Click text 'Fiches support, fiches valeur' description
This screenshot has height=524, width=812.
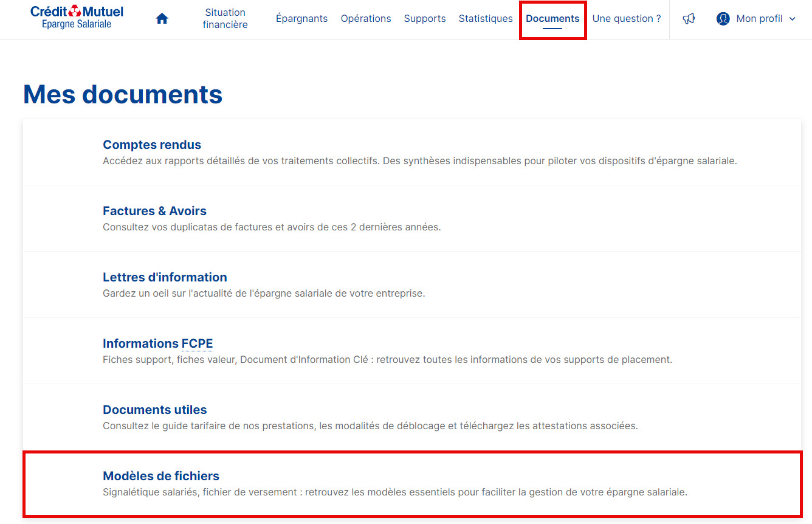[x=388, y=360]
